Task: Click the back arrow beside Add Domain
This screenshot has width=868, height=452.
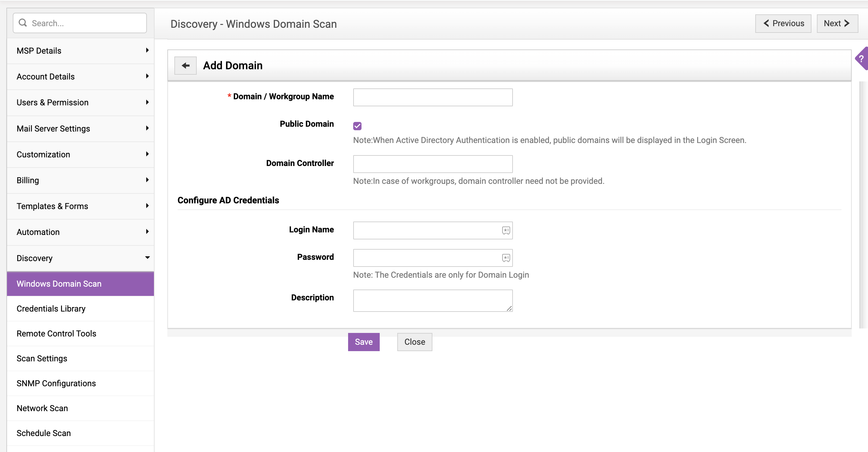Action: 185,65
